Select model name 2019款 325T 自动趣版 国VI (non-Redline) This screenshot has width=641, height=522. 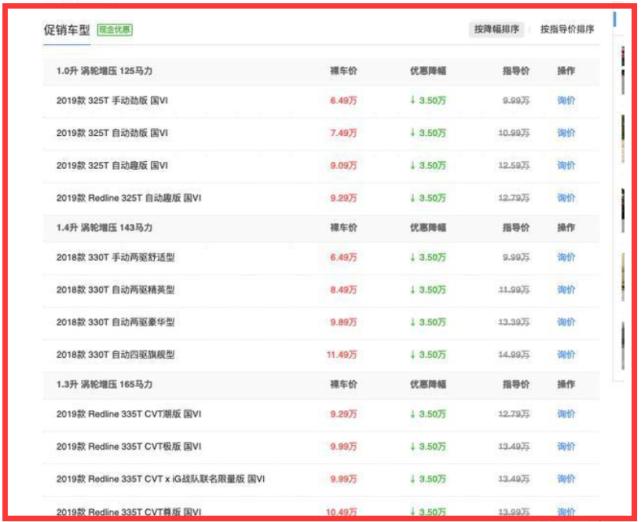tap(112, 166)
